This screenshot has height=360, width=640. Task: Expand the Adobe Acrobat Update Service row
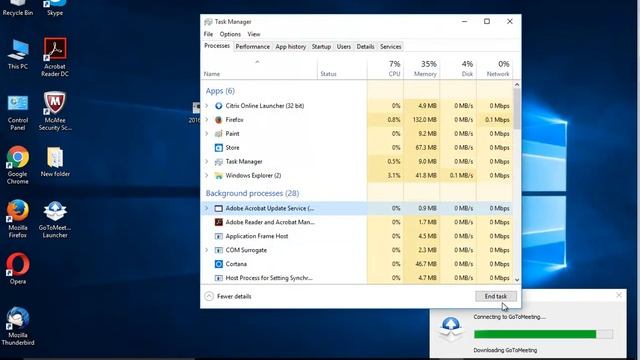point(207,208)
